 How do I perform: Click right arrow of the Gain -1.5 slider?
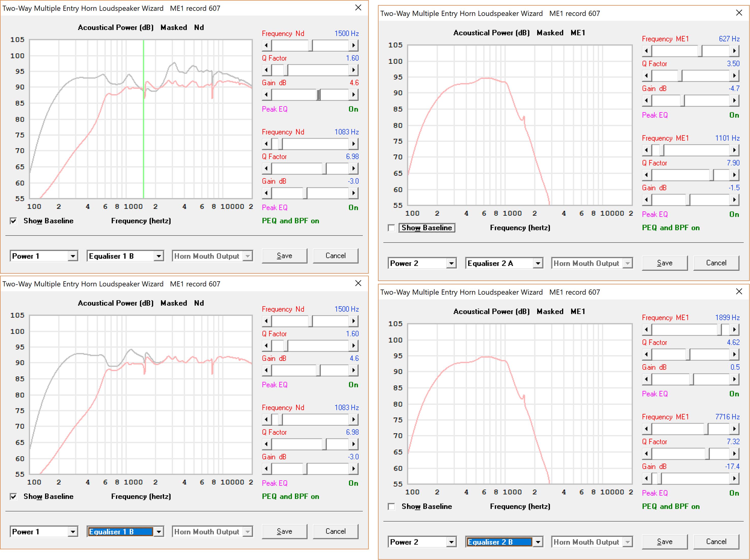pyautogui.click(x=734, y=200)
